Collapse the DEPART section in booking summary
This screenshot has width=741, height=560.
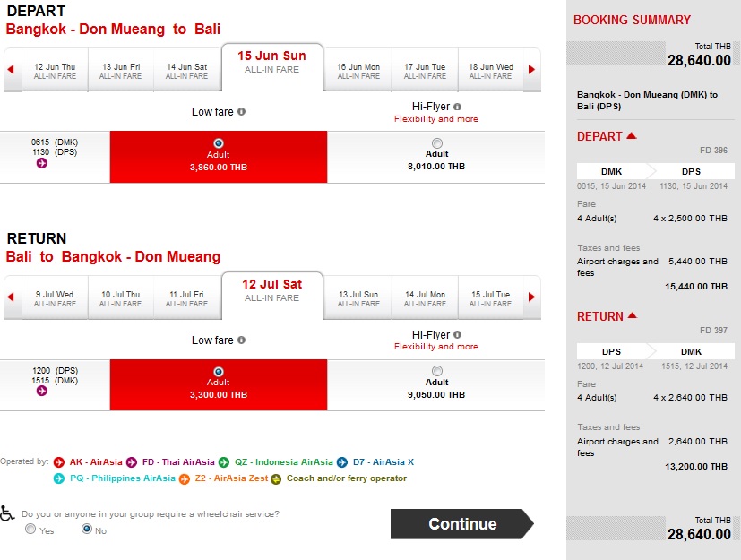(x=632, y=135)
